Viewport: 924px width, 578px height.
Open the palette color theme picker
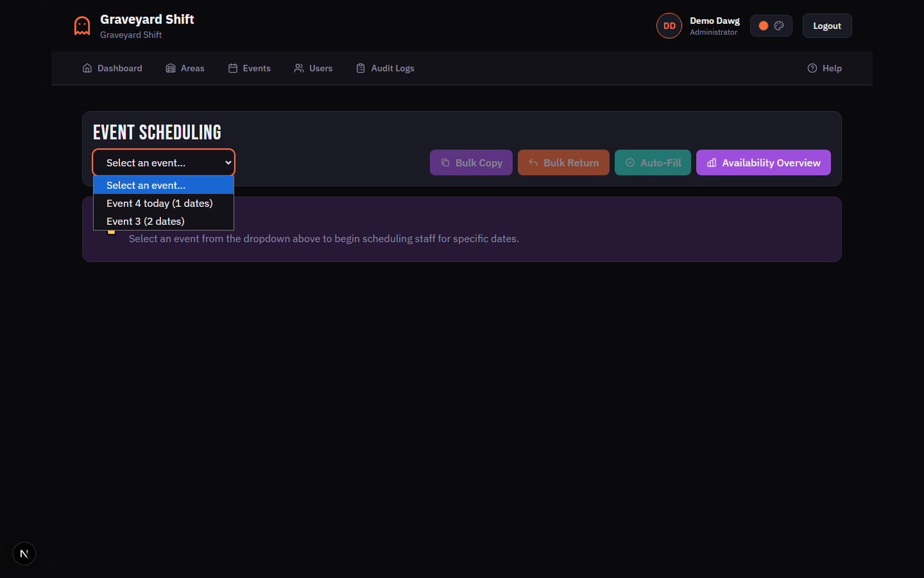point(780,25)
